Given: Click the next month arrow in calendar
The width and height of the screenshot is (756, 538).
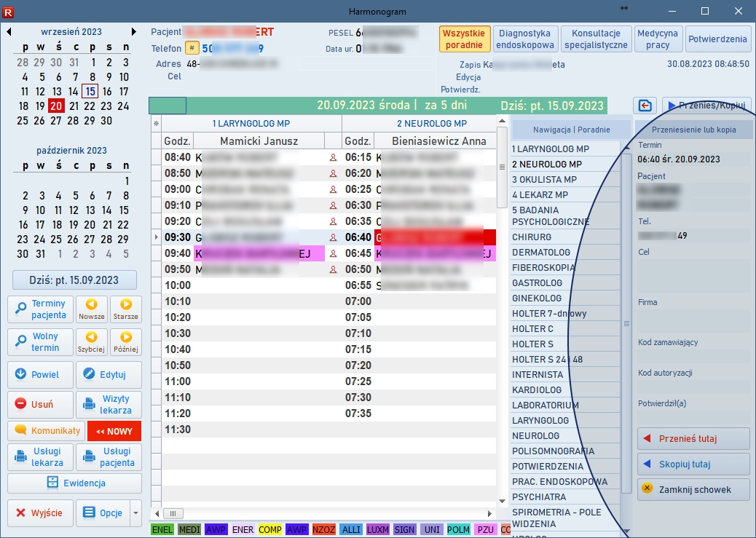Looking at the screenshot, I should 134,32.
